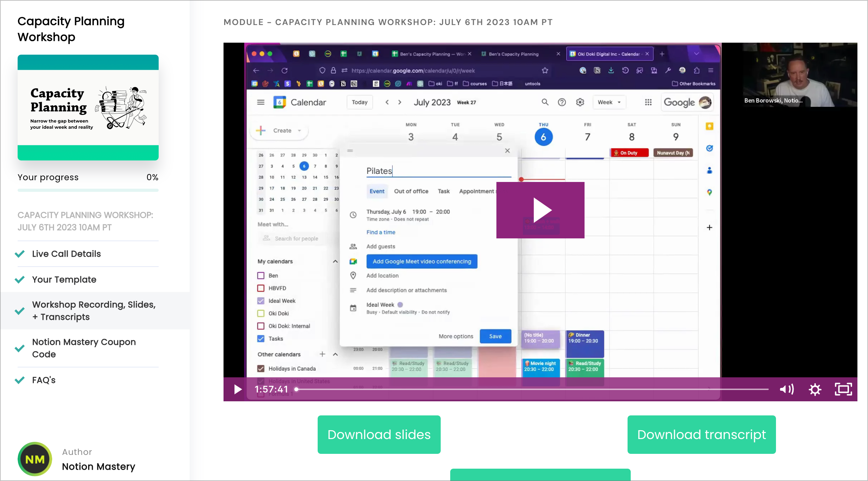Play the workshop recording video
Image resolution: width=868 pixels, height=481 pixels.
(x=540, y=210)
